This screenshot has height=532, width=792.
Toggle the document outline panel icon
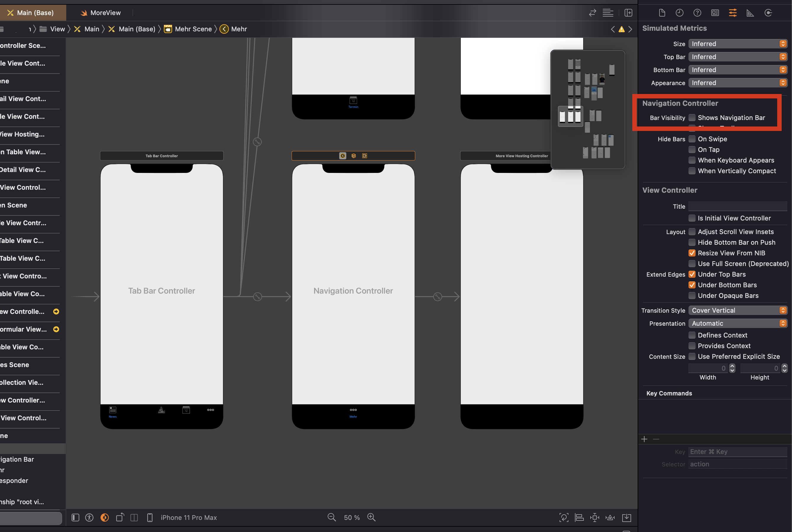pyautogui.click(x=75, y=518)
